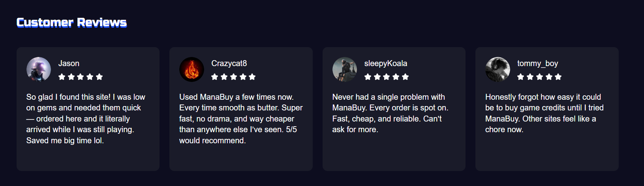Viewport: 644px width, 186px height.
Task: Click the first star in Jason's rating
Action: click(x=62, y=77)
